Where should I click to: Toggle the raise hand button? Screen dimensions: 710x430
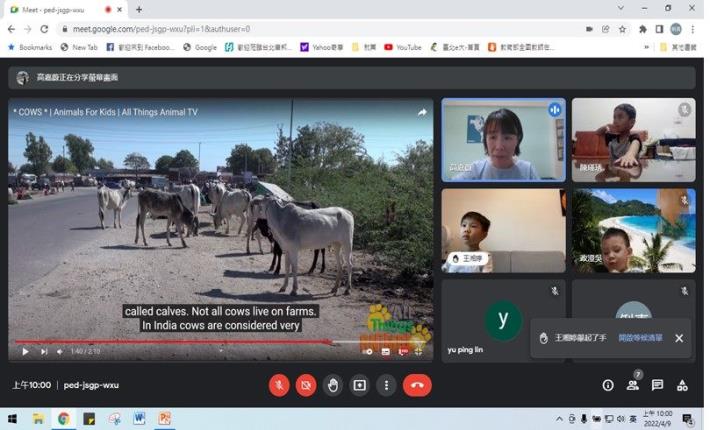click(333, 385)
